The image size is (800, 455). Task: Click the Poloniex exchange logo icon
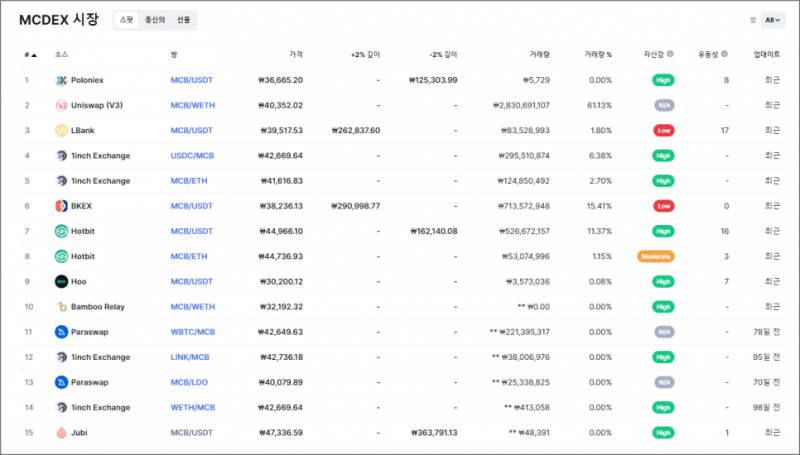[x=61, y=80]
